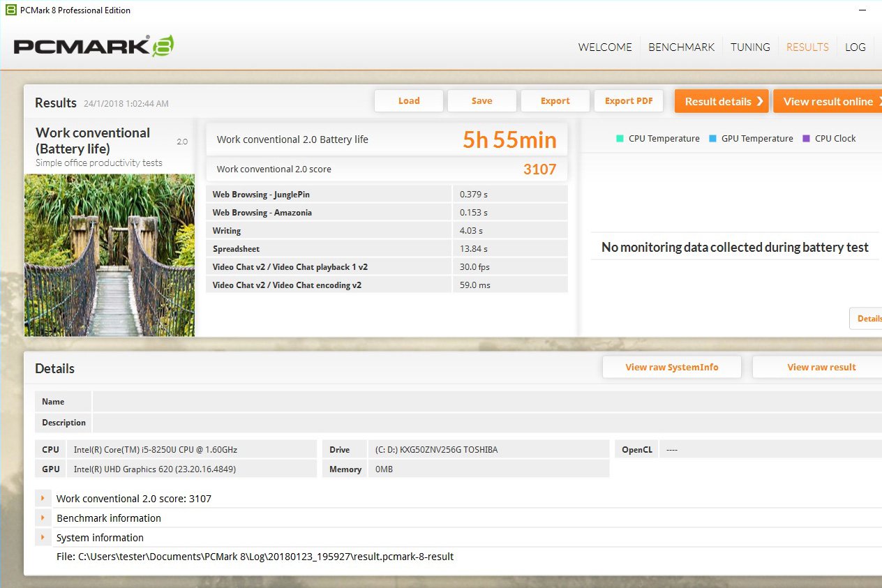Screen dimensions: 882x588
Task: Click View raw SystemInfo button
Action: [672, 368]
